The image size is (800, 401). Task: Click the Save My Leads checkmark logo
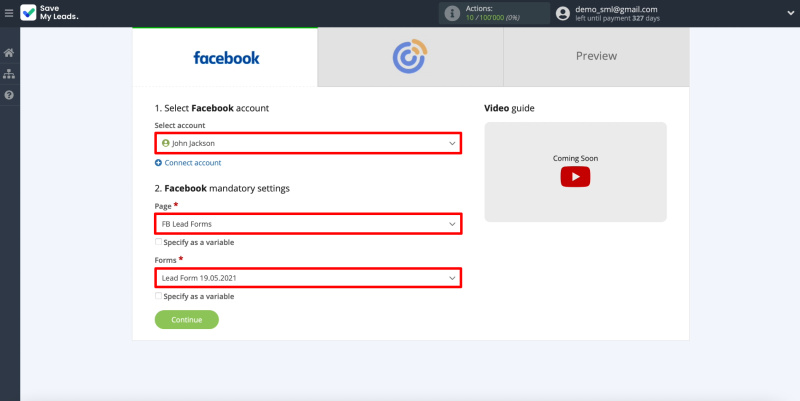[28, 13]
